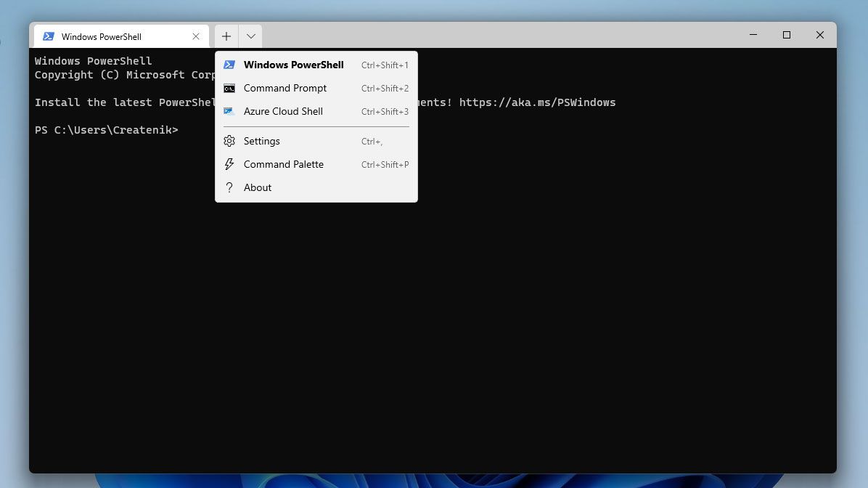Open the Command Palette menu entry
This screenshot has width=868, height=488.
(316, 165)
